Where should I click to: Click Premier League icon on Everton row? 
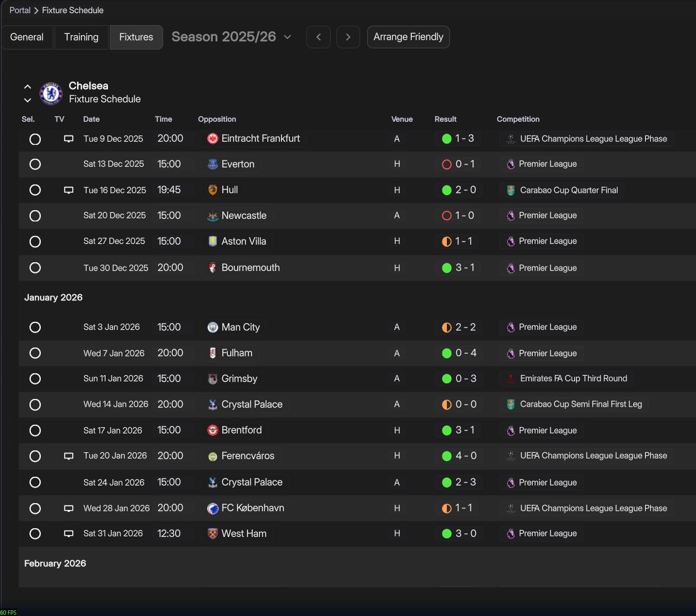(511, 164)
